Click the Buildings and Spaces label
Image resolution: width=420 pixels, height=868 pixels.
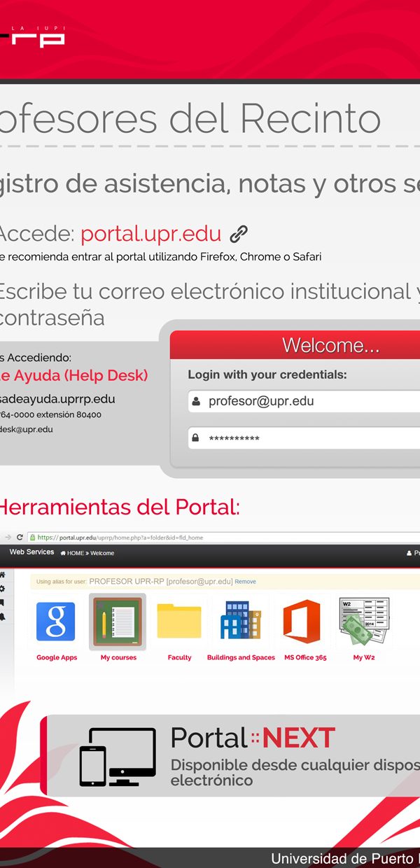241,658
